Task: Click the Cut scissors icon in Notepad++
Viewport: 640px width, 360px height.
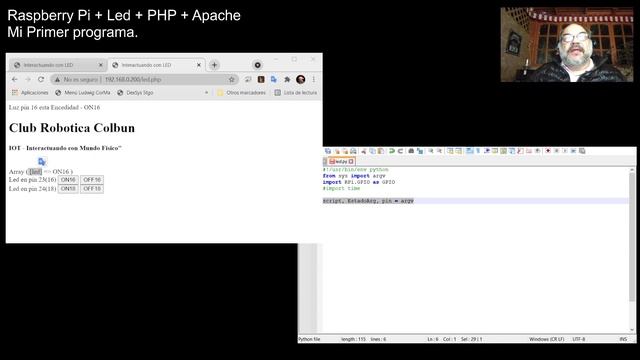Action: [x=363, y=151]
